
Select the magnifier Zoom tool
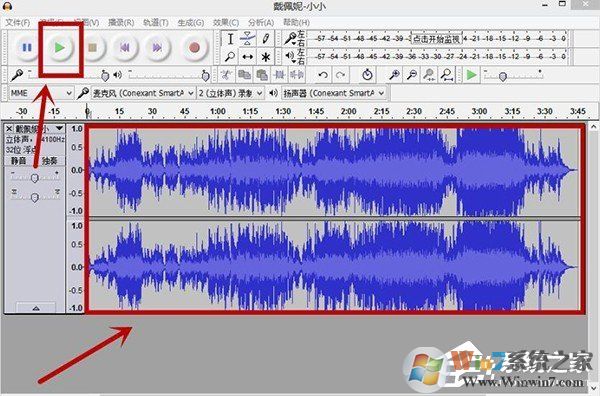point(230,57)
